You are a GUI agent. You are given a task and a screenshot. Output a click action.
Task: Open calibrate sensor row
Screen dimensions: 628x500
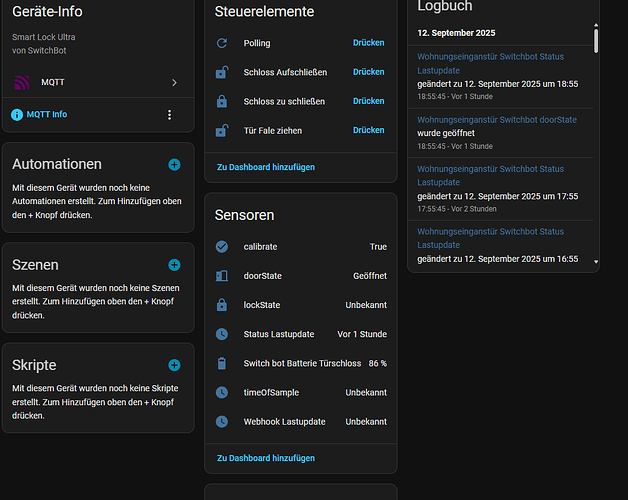301,247
